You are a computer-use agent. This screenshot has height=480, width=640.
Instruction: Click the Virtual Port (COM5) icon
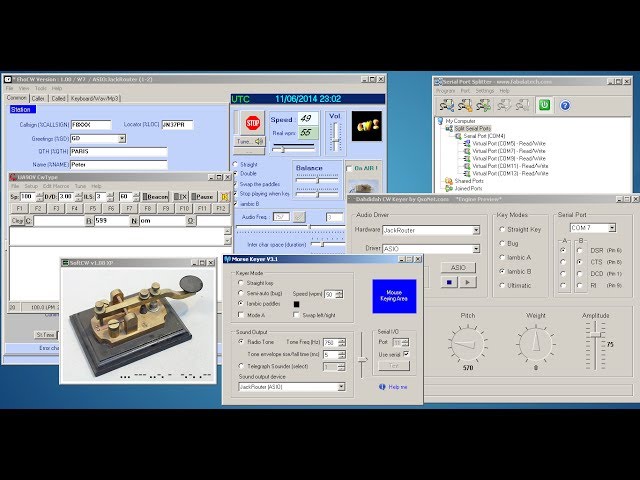467,143
